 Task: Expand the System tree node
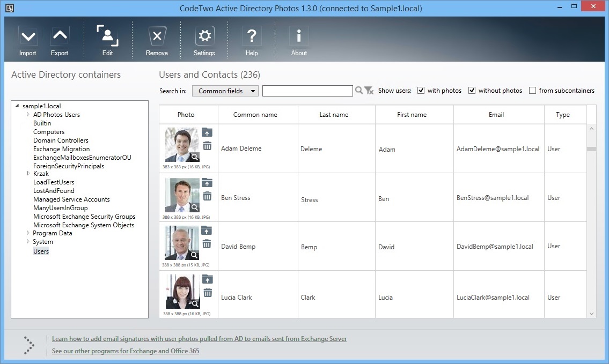tap(28, 241)
